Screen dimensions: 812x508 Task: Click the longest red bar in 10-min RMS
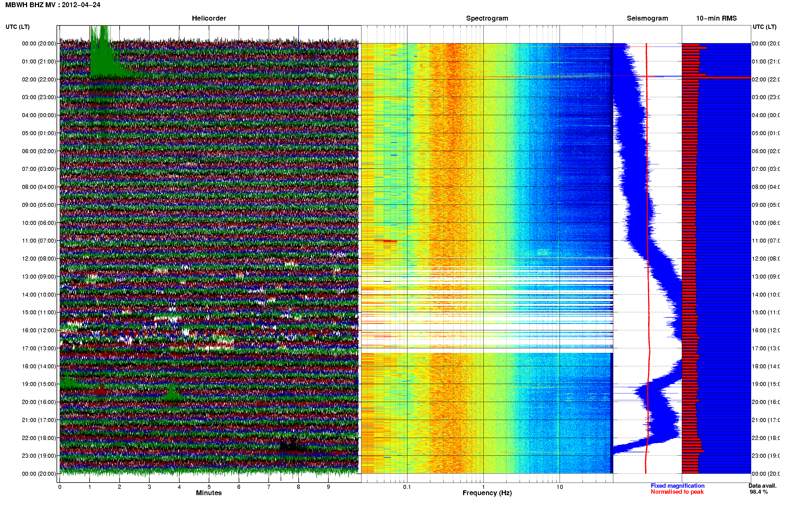716,78
